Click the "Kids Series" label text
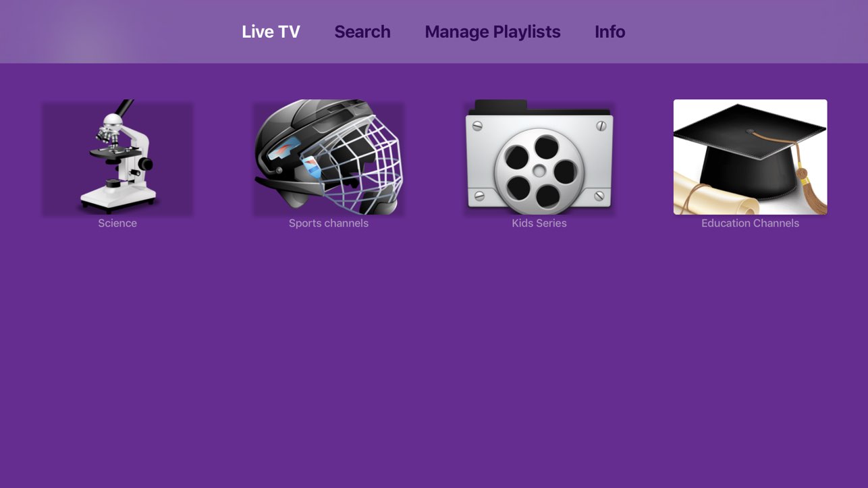Screen dimensions: 868x488 539,223
